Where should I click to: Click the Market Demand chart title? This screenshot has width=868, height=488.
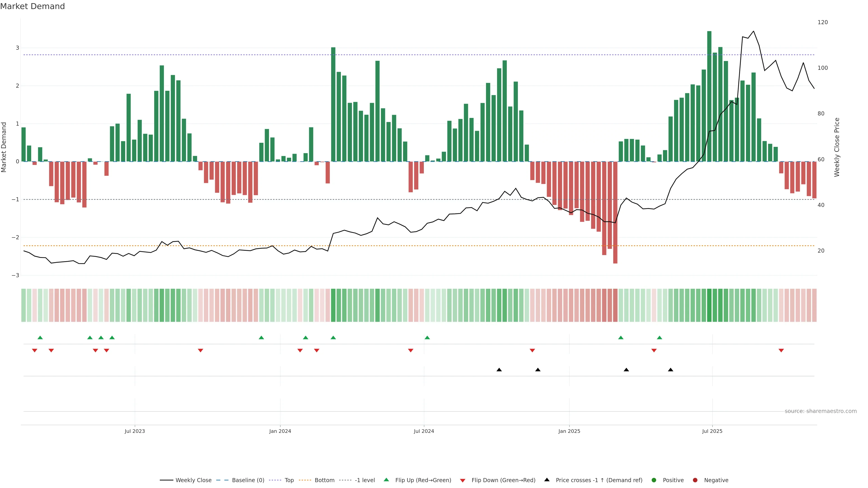[32, 6]
